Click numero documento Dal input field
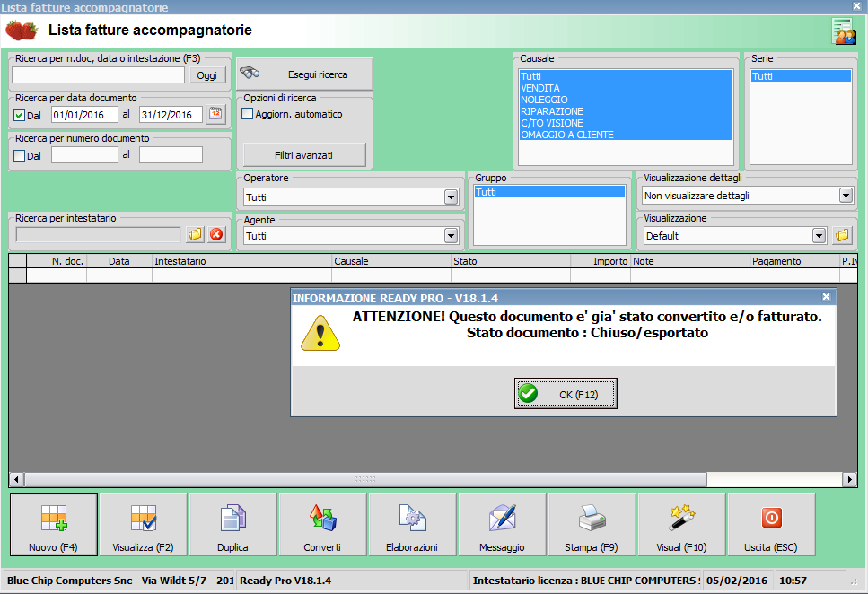The height and width of the screenshot is (594, 868). [84, 155]
